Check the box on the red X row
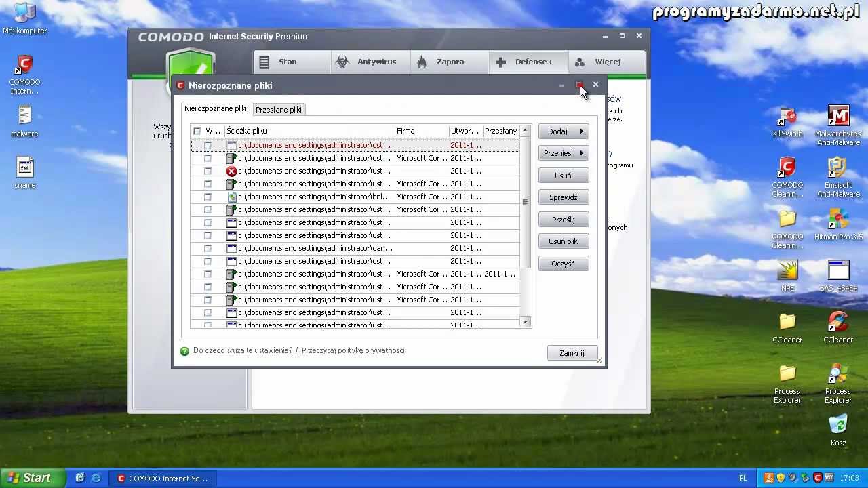 [x=208, y=171]
